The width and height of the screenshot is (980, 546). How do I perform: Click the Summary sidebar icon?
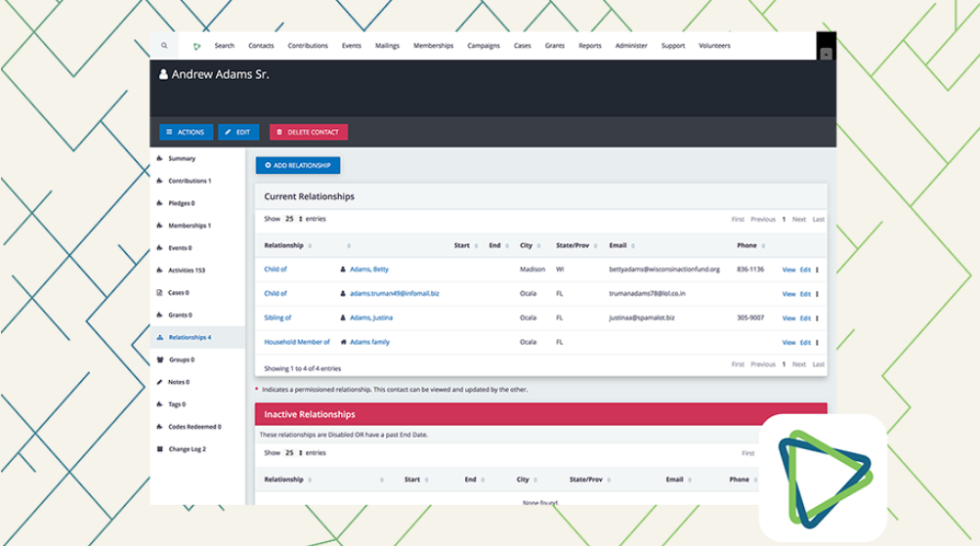[159, 158]
